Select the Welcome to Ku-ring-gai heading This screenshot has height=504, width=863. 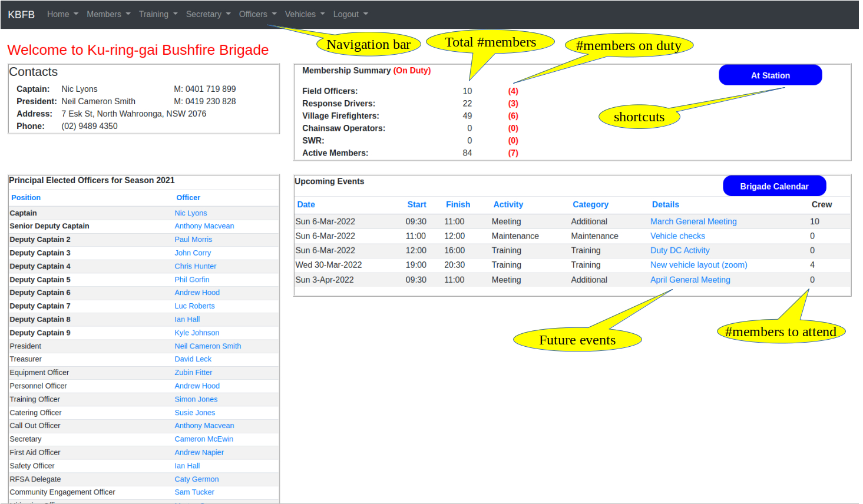point(138,50)
